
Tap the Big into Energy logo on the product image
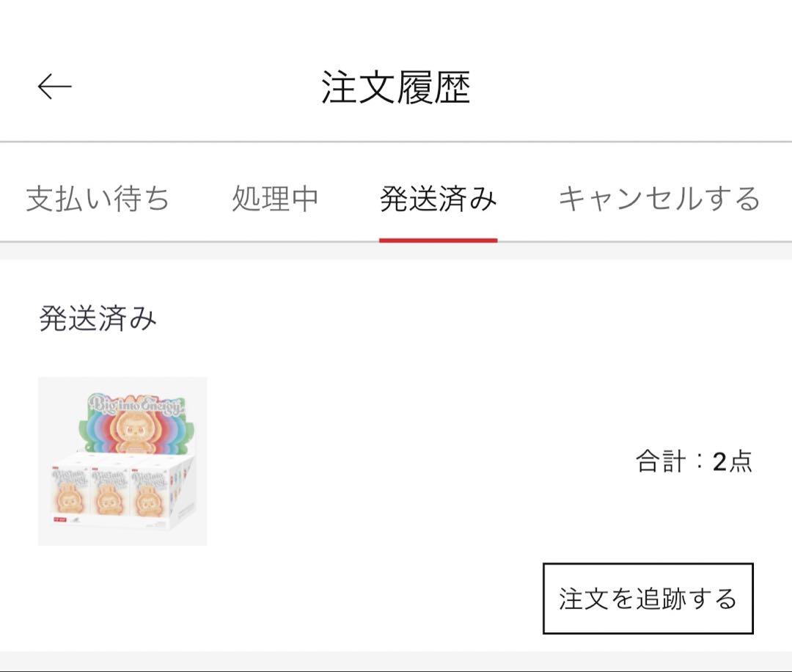(137, 403)
